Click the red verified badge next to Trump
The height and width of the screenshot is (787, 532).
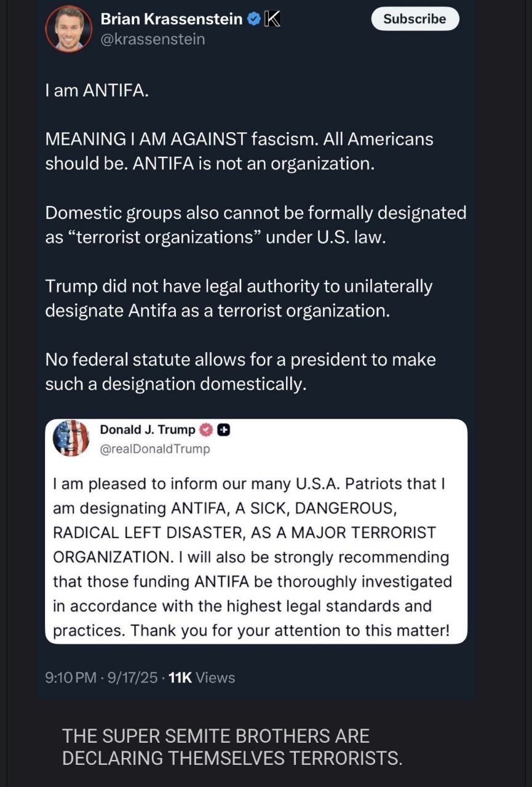(207, 430)
